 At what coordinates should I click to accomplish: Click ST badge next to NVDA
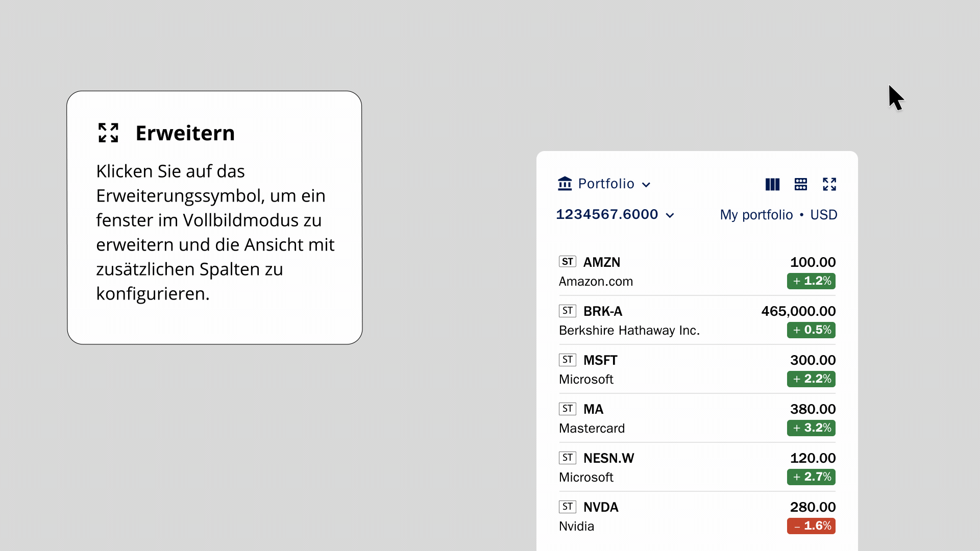click(568, 507)
